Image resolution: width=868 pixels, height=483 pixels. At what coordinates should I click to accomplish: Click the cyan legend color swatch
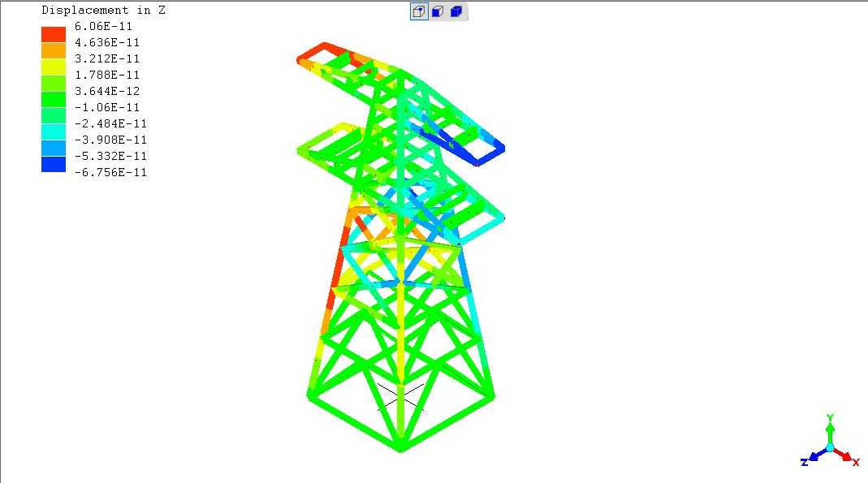pos(54,132)
